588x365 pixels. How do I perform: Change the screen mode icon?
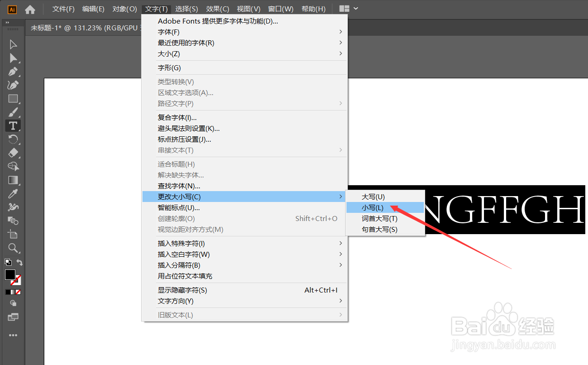13,317
